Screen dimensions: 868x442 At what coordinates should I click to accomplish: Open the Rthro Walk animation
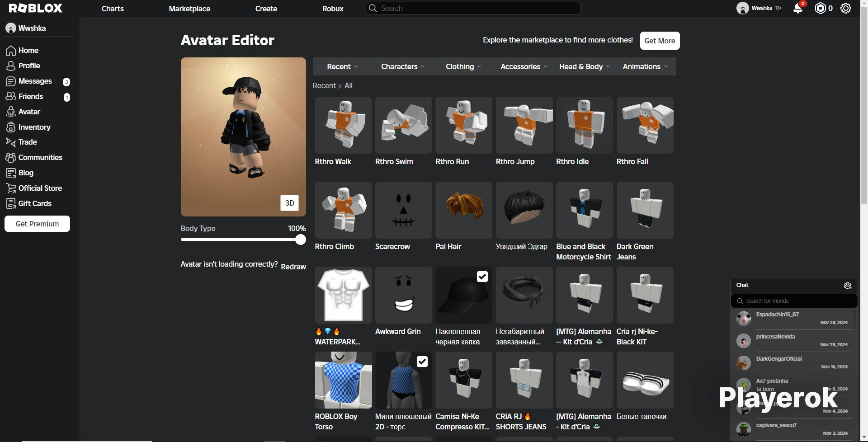pos(343,125)
